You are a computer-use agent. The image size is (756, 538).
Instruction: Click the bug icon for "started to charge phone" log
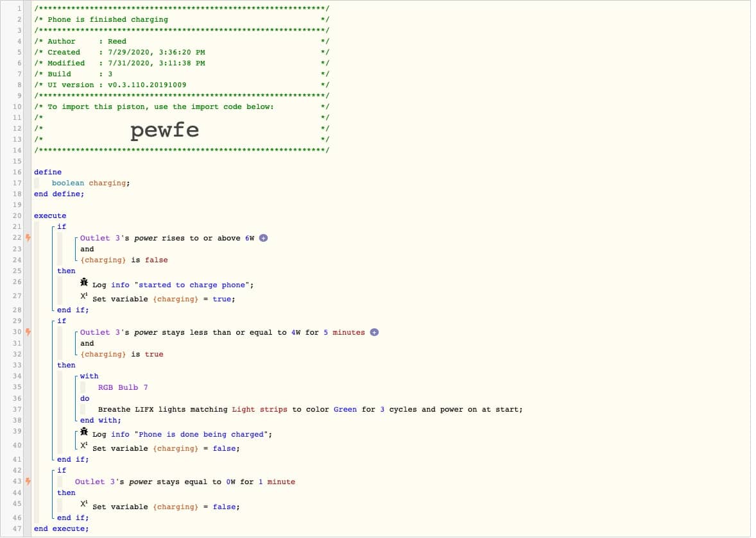pos(84,283)
